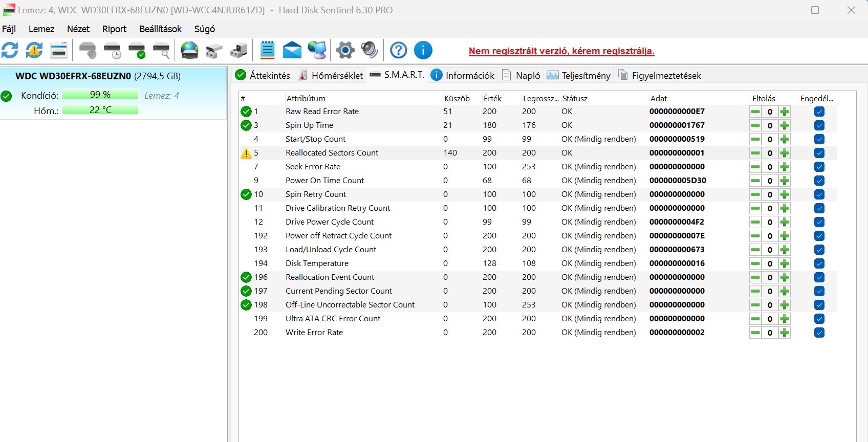Open the Riport menu
The image size is (868, 442).
click(114, 29)
